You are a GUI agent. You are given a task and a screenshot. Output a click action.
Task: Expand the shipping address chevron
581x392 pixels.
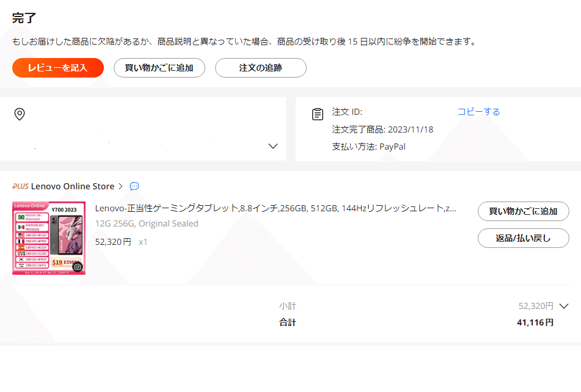273,146
